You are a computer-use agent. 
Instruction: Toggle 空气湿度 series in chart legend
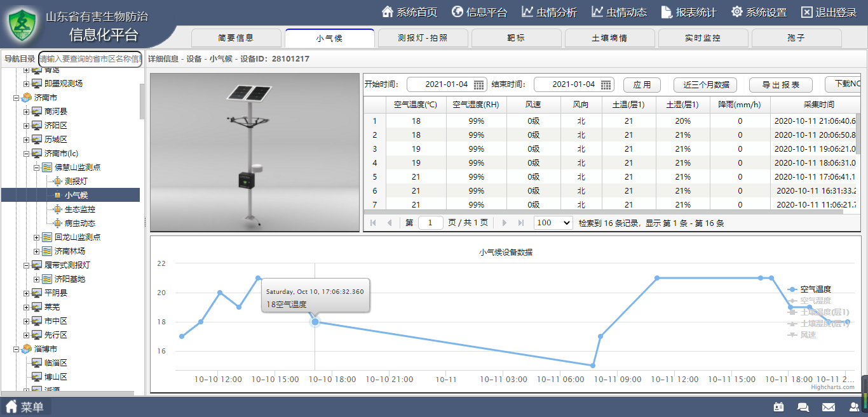[815, 301]
